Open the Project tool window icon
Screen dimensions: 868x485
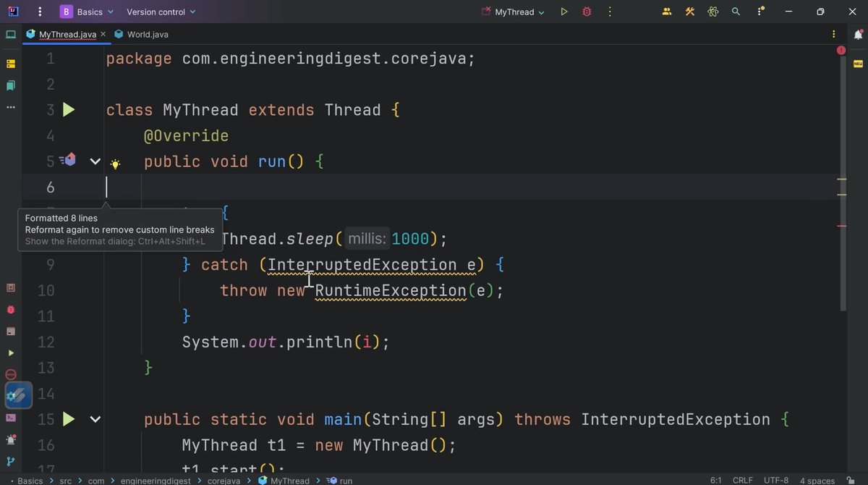pyautogui.click(x=11, y=34)
